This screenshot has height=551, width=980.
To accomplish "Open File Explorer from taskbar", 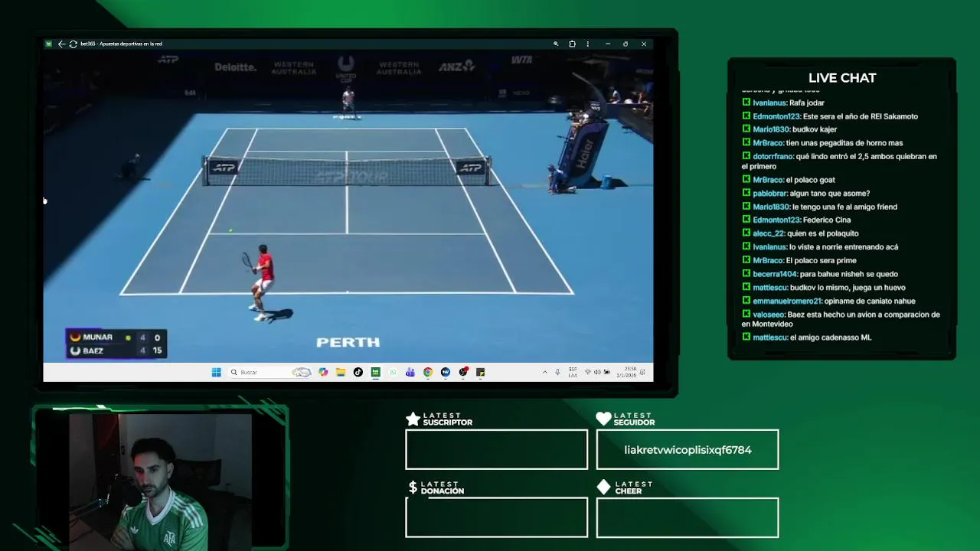I will click(x=341, y=372).
